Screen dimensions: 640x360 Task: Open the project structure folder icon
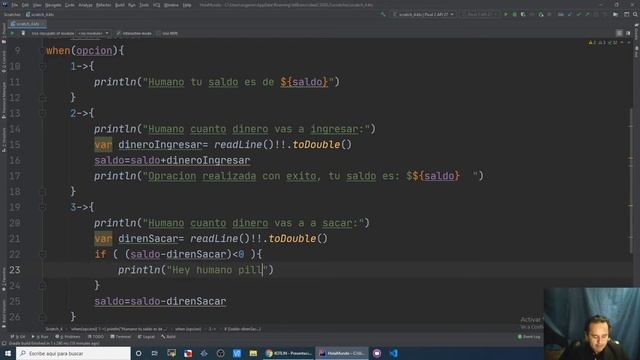[616, 14]
